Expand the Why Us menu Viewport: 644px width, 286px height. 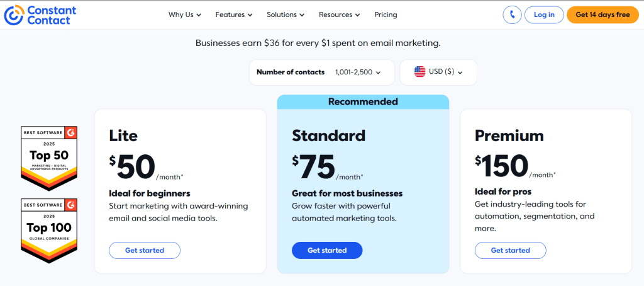pos(185,14)
